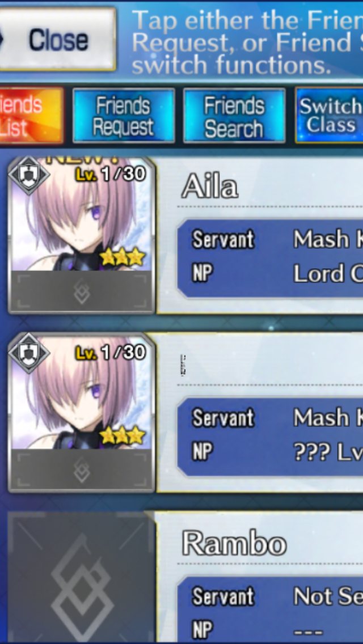The height and width of the screenshot is (644, 363).
Task: Tap the Switch Class button
Action: click(x=330, y=116)
